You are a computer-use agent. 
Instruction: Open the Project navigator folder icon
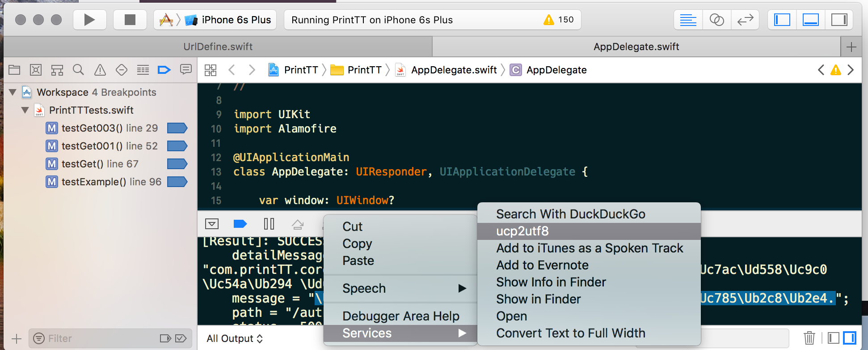[x=14, y=70]
